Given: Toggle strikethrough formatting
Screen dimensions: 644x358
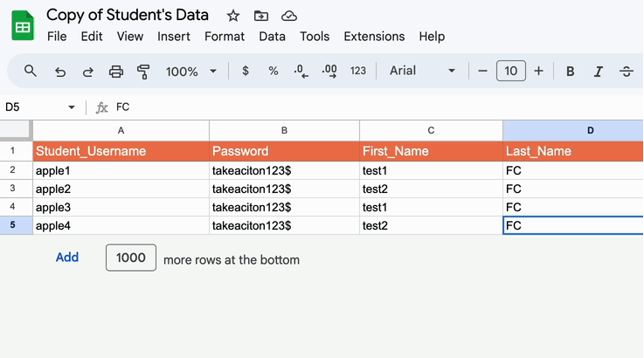Looking at the screenshot, I should [x=626, y=72].
